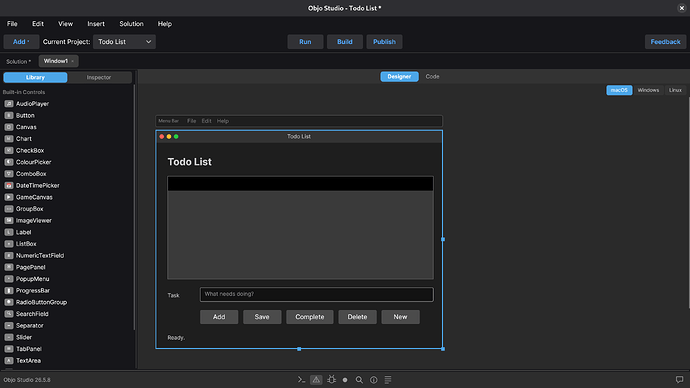Select the Canvas control icon

click(x=9, y=127)
